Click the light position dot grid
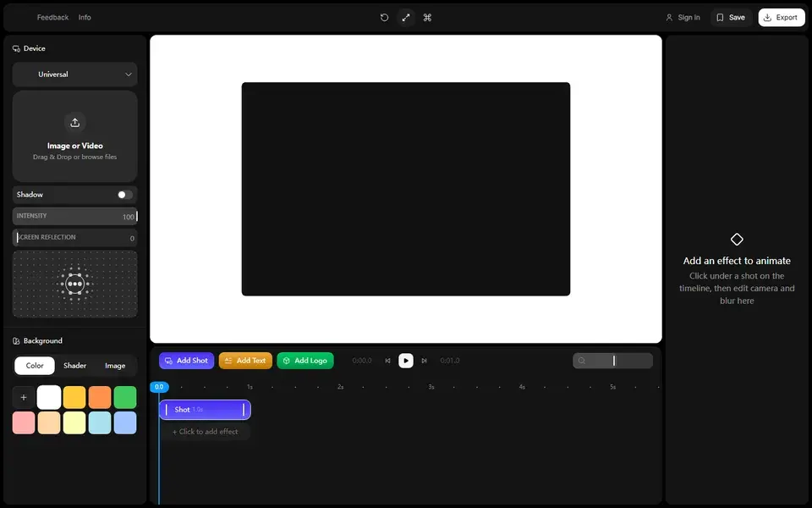The image size is (812, 508). [75, 284]
